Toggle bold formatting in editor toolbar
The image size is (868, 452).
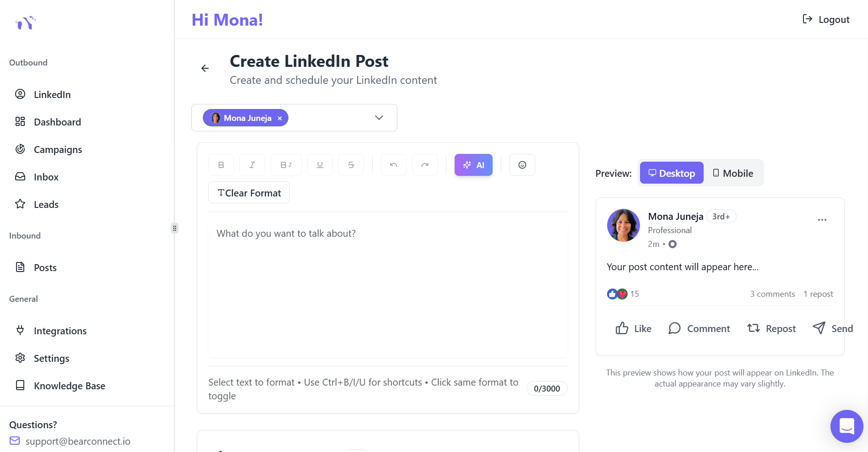pyautogui.click(x=221, y=165)
